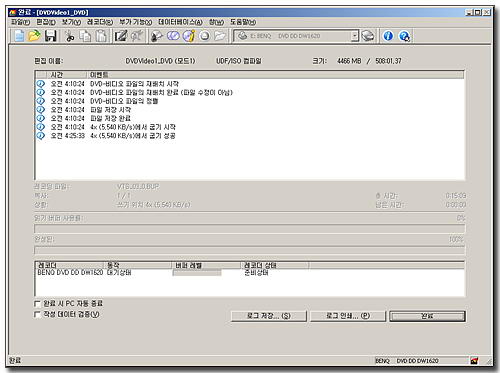The height and width of the screenshot is (373, 500).
Task: Toggle 작성 데이터 검증(V) checkbox
Action: 37,314
